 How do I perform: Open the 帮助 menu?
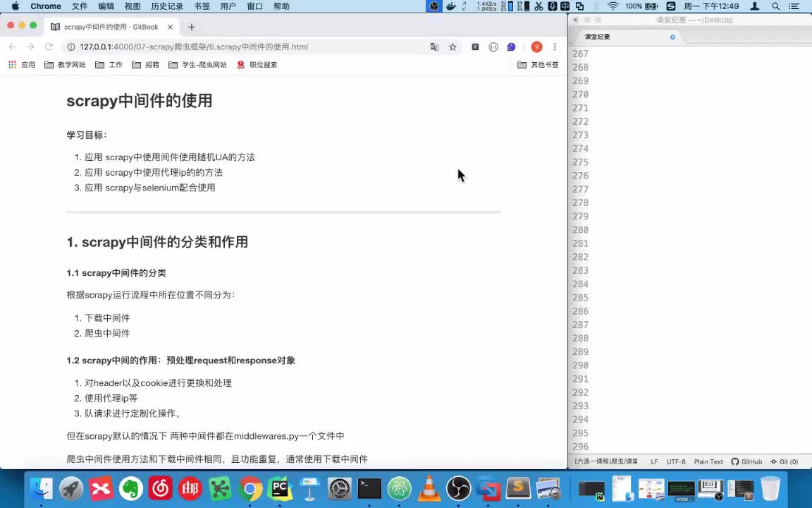click(281, 6)
